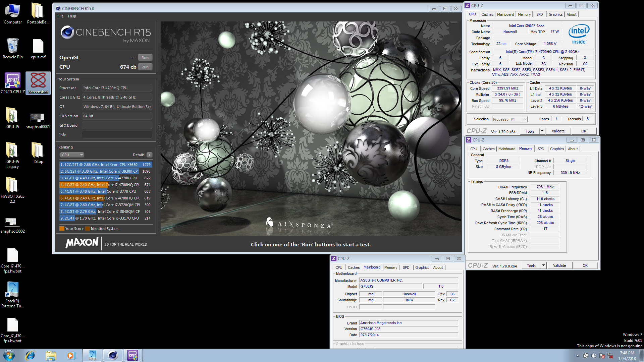Open Windows Explorer from taskbar
This screenshot has width=644, height=362.
[51, 355]
